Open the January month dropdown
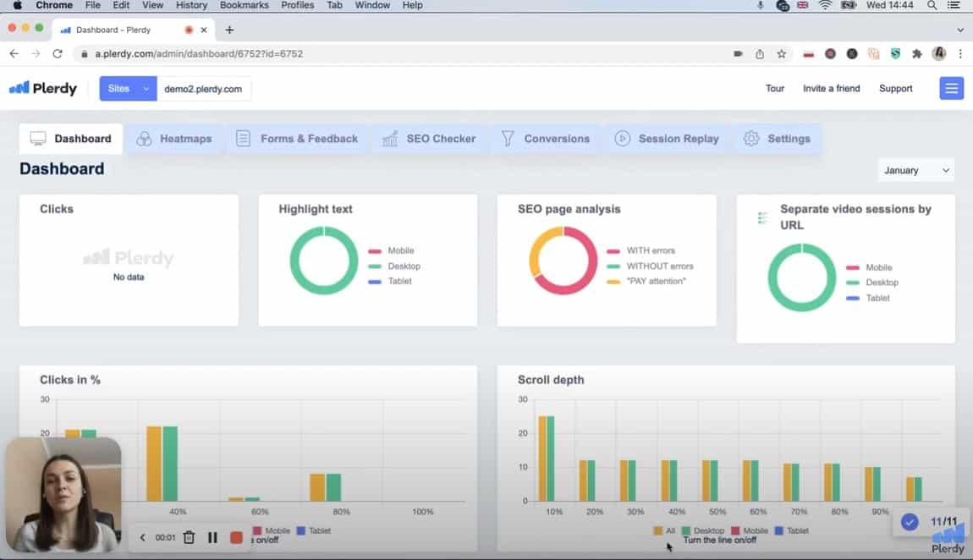Viewport: 973px width, 560px height. pyautogui.click(x=916, y=170)
